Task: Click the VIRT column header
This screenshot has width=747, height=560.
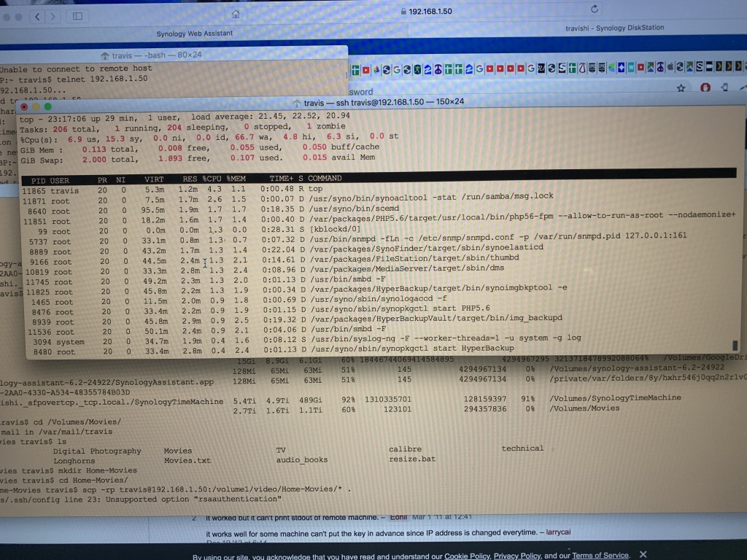Action: pyautogui.click(x=154, y=179)
